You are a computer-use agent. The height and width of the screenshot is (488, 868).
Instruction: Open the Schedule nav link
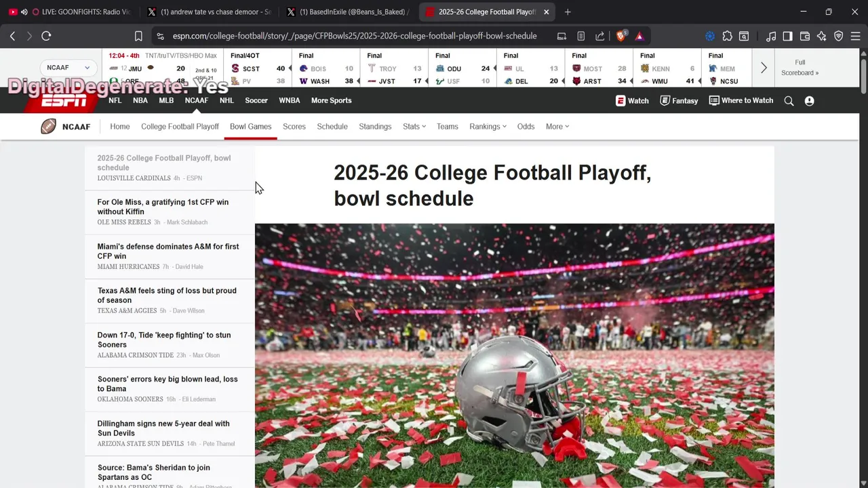click(332, 126)
